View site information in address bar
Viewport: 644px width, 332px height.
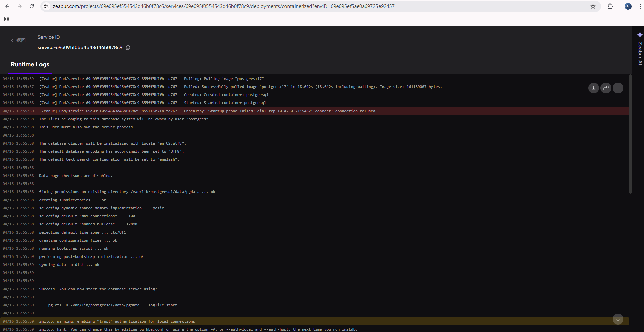[x=47, y=6]
